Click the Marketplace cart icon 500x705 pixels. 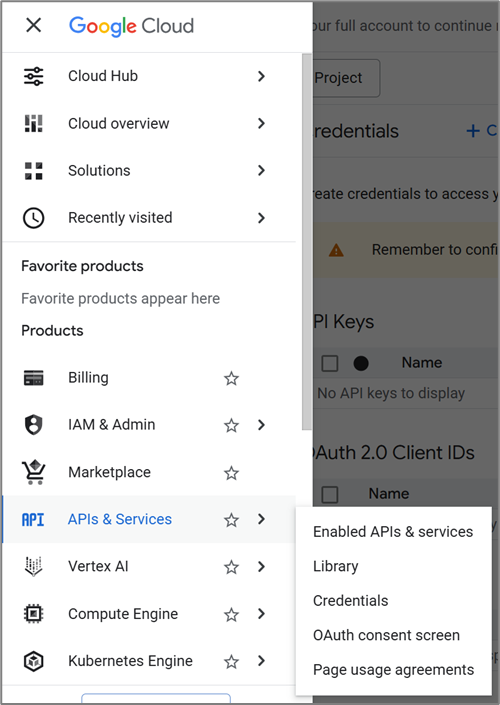(34, 472)
